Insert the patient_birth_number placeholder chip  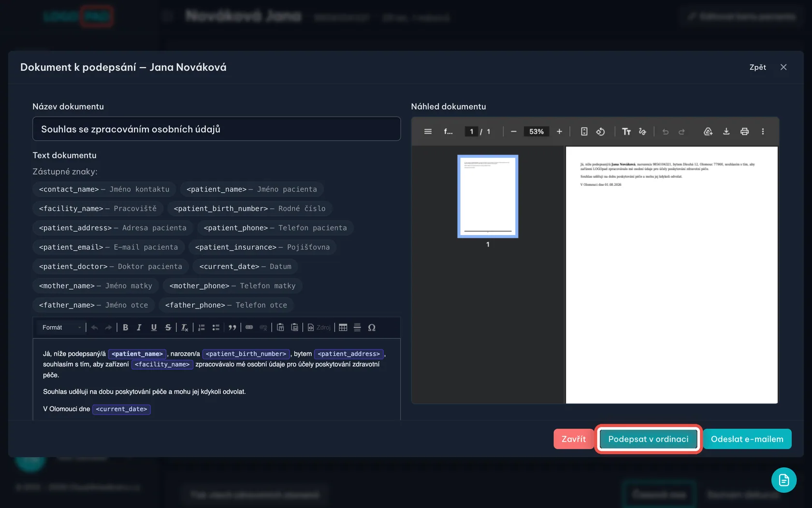coord(249,209)
